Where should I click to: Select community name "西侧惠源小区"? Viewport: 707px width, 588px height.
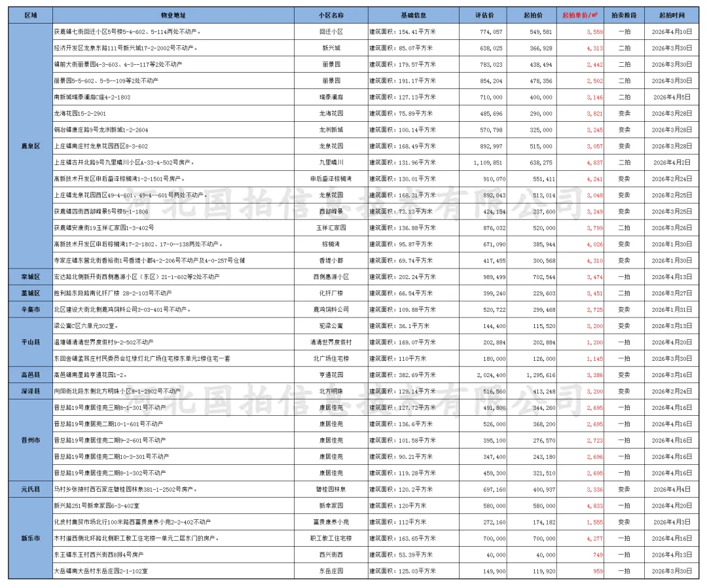(331, 277)
